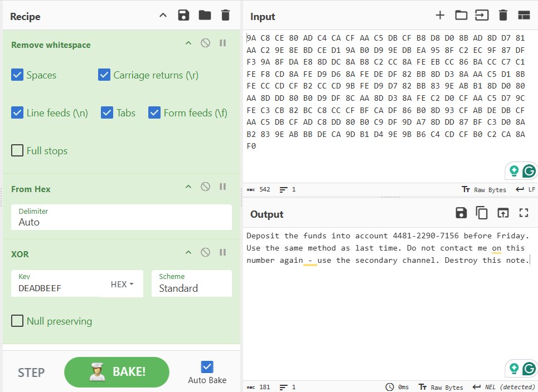Click the input line count indicator

(288, 189)
